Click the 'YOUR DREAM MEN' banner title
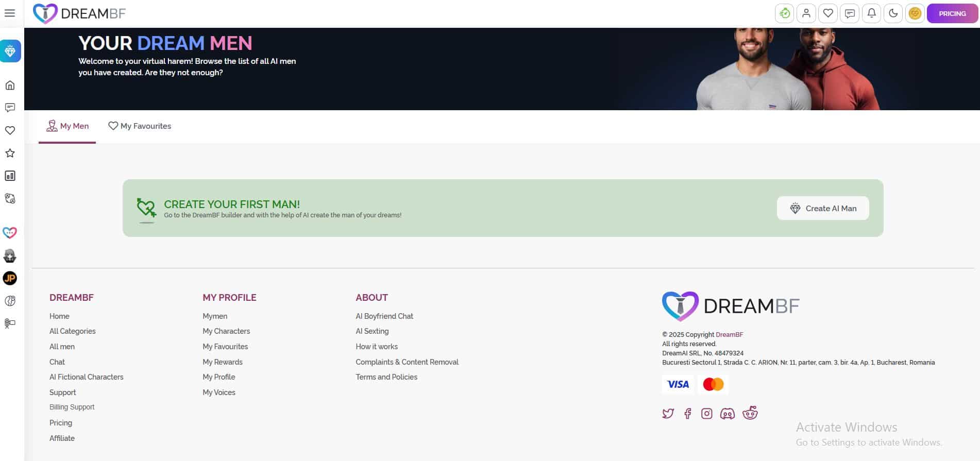The height and width of the screenshot is (461, 980). coord(165,43)
